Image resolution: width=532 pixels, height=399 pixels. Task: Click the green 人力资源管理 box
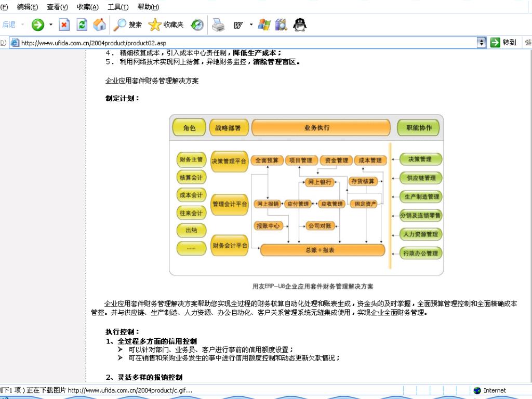421,234
